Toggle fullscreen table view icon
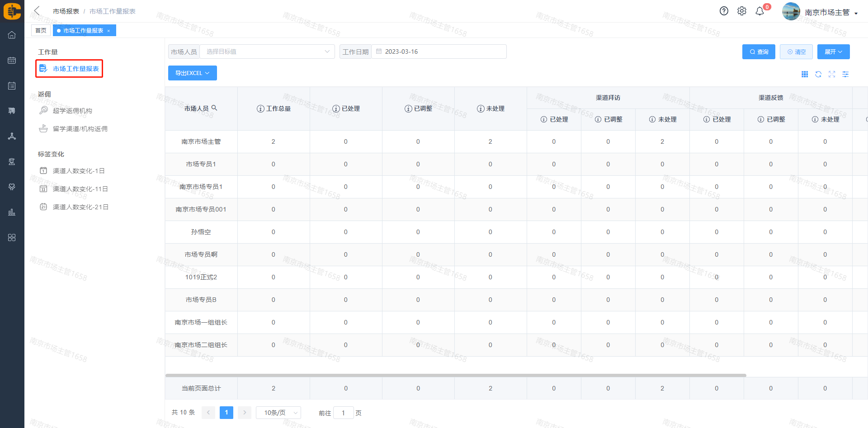 pyautogui.click(x=832, y=74)
